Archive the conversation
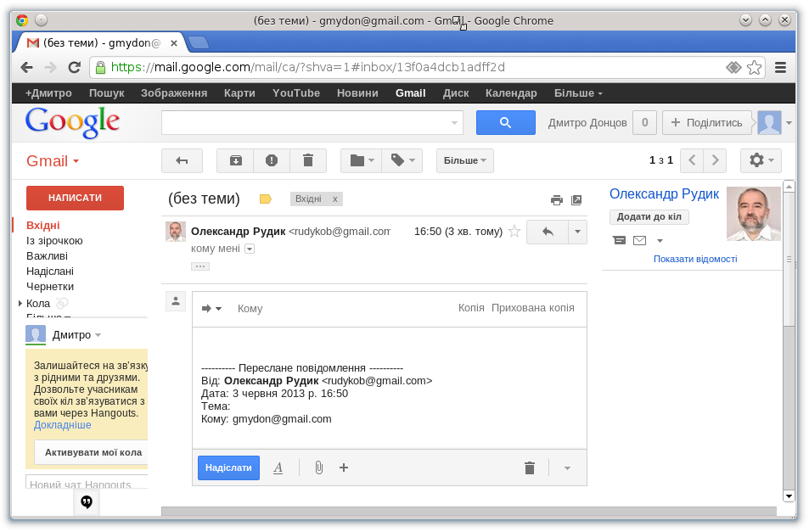809x532 pixels. (235, 161)
